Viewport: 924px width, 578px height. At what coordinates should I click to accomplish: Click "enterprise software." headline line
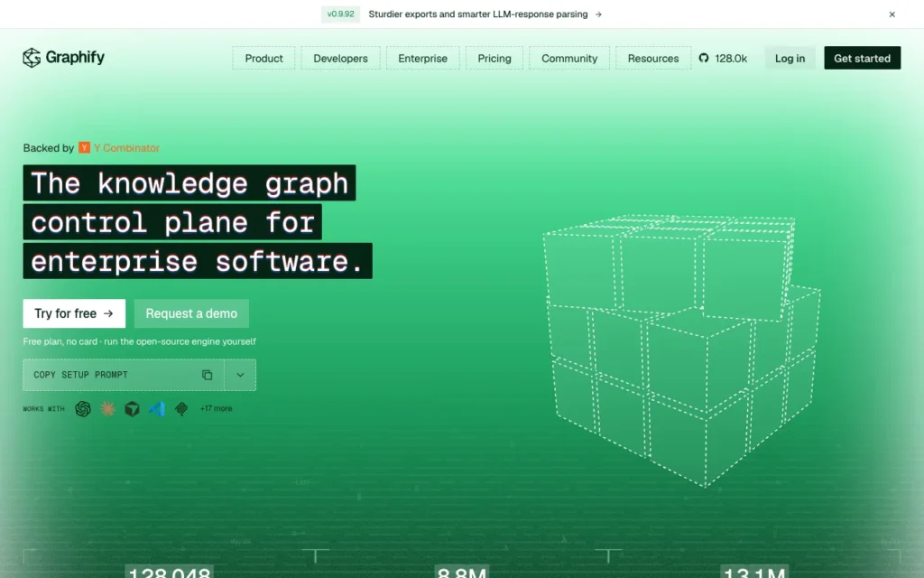[x=198, y=261]
